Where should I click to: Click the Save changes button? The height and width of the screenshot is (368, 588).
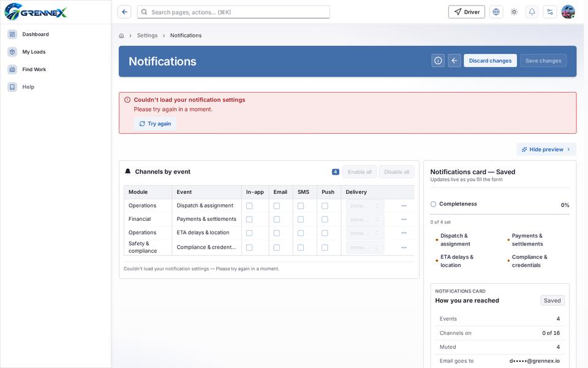click(543, 61)
